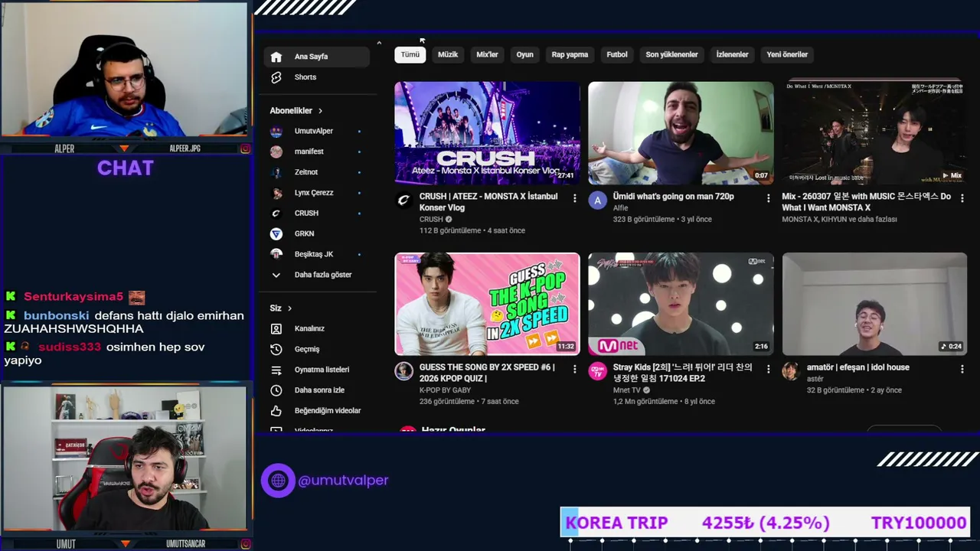Image resolution: width=980 pixels, height=551 pixels.
Task: Open Zeitnot channel avatar in subscriptions
Action: tap(276, 172)
